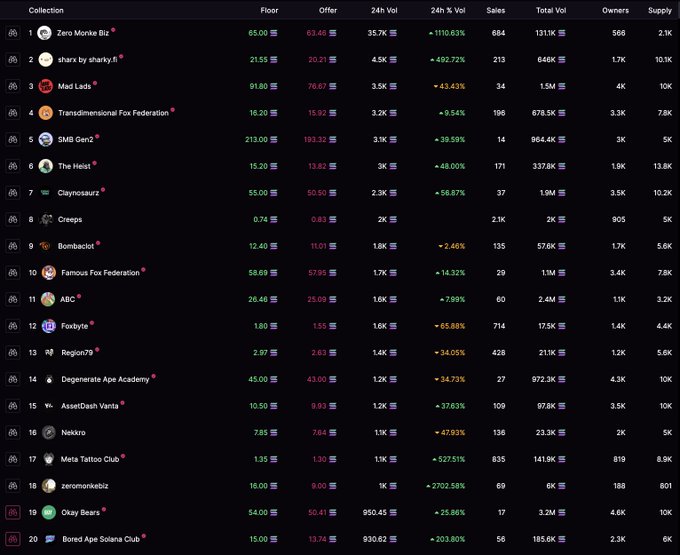Sort by the Owners column header
This screenshot has width=680, height=555.
pos(615,10)
